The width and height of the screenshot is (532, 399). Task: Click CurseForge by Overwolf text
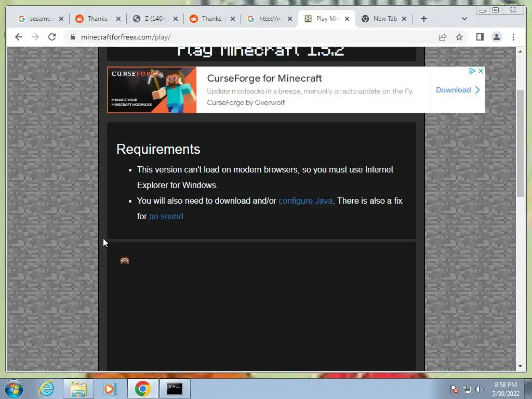(x=246, y=102)
